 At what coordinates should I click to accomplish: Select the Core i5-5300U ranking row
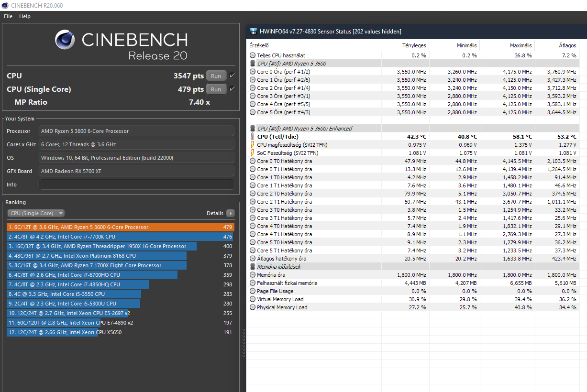[x=121, y=304]
